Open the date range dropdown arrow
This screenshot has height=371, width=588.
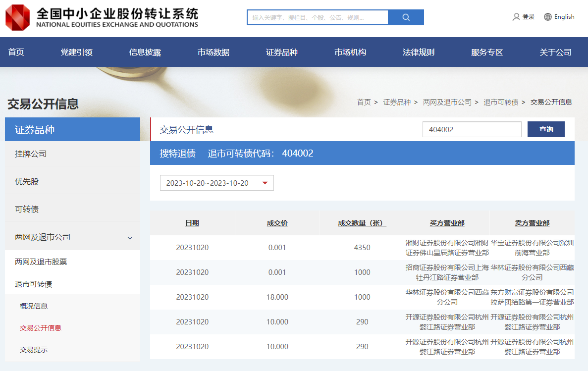pyautogui.click(x=265, y=183)
